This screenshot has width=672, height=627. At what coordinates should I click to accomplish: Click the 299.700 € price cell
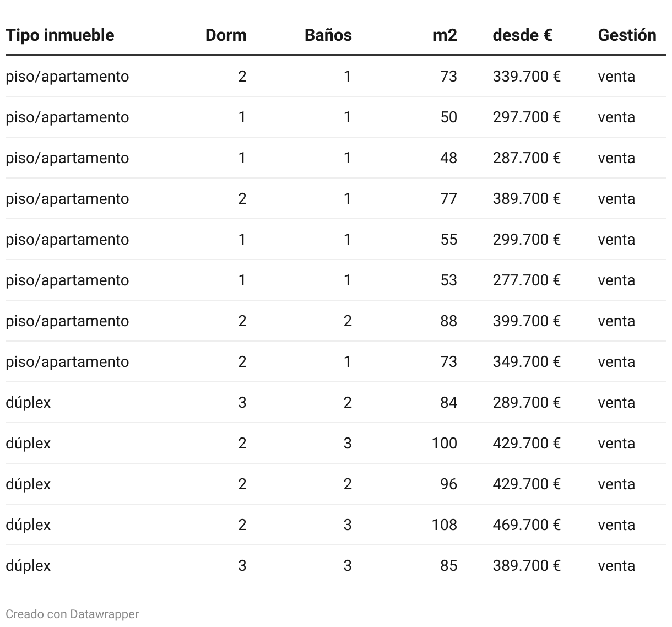pyautogui.click(x=527, y=239)
